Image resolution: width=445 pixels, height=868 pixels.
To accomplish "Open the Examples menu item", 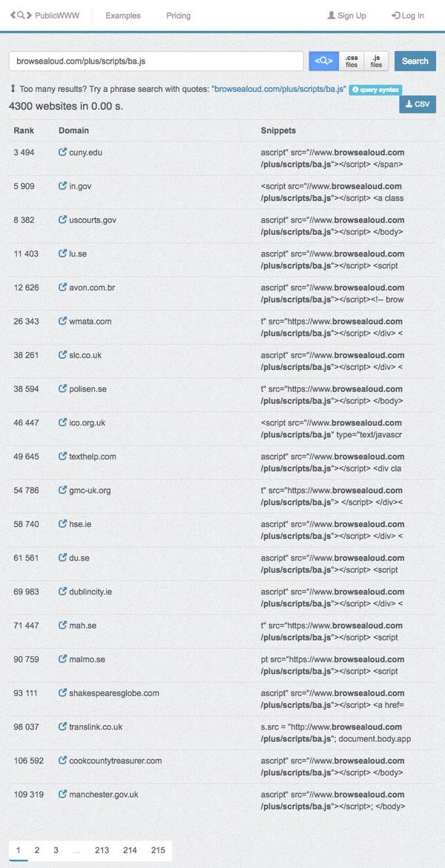I will tap(123, 16).
